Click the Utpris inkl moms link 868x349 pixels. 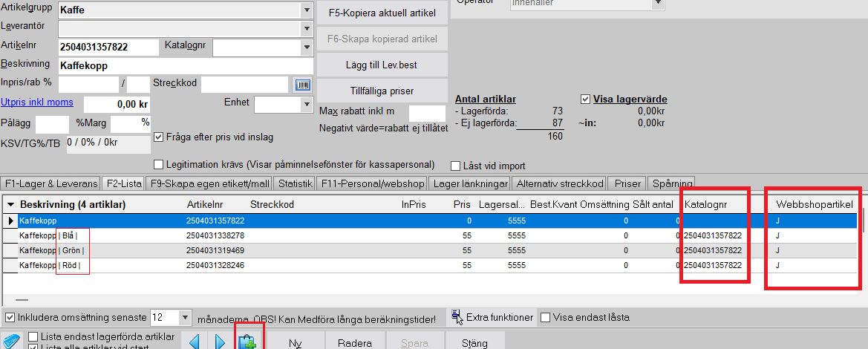coord(37,103)
